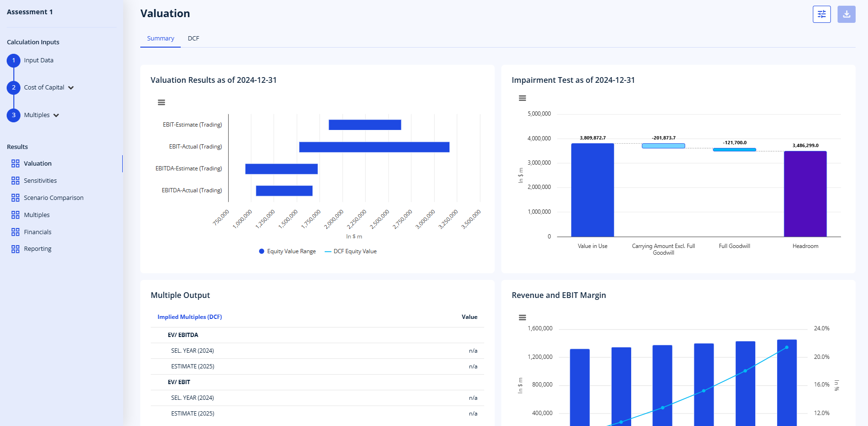Select step 3 Multiples circle
This screenshot has width=868, height=426.
pos(13,115)
